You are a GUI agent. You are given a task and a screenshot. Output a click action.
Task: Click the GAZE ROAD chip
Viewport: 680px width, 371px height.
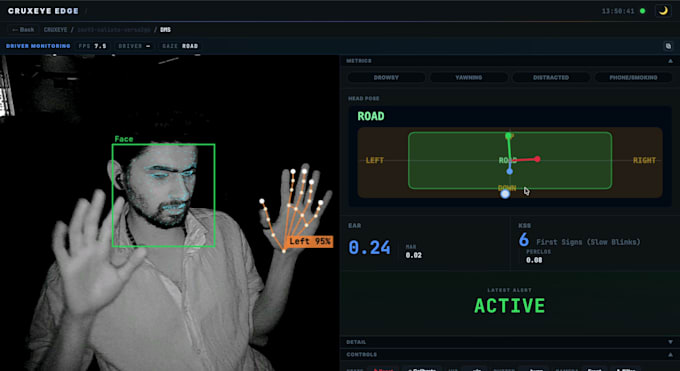[180, 46]
